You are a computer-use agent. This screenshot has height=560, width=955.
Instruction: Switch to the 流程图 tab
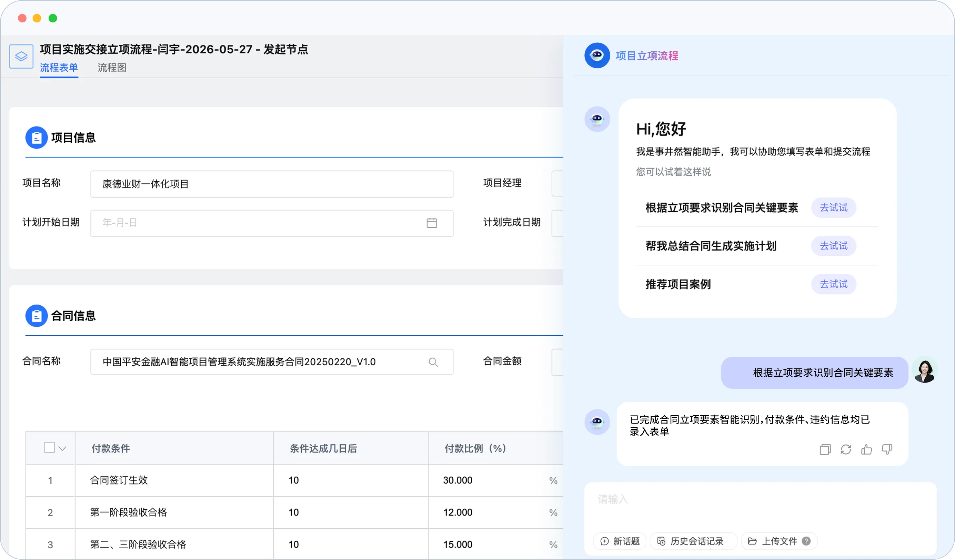coord(112,68)
